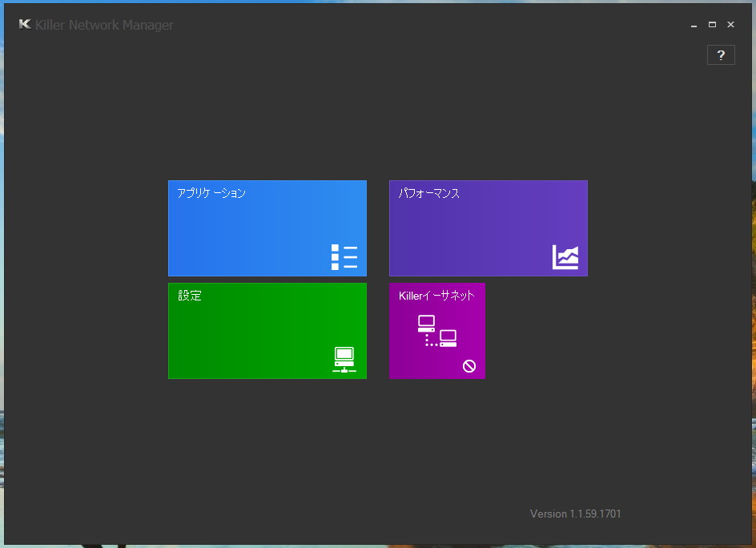Click the Killer Network Manager title text
Screen dimensions: 756x548
point(104,25)
